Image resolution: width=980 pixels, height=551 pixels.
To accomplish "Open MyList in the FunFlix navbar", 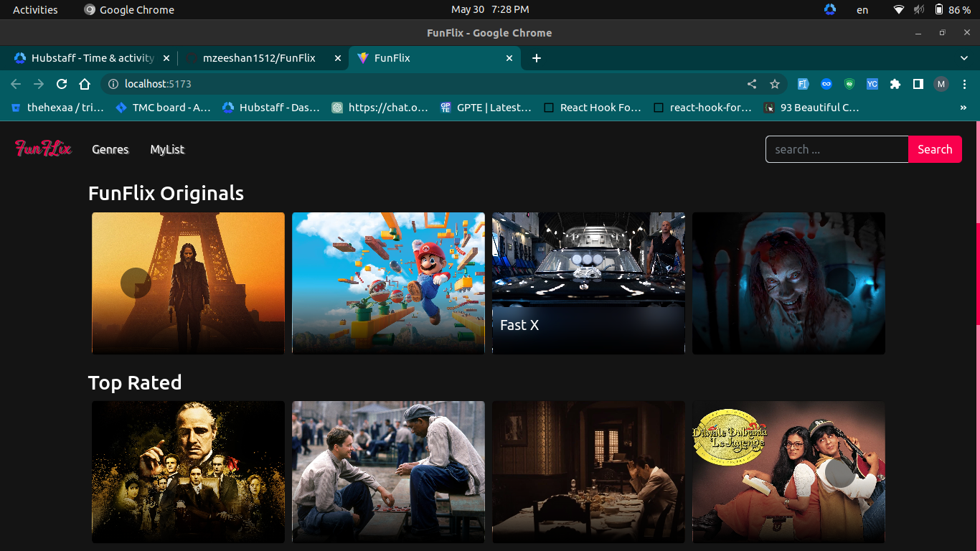I will point(167,149).
